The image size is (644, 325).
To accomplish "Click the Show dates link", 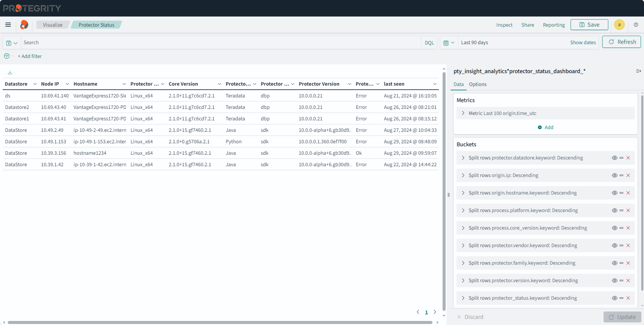I will click(583, 42).
